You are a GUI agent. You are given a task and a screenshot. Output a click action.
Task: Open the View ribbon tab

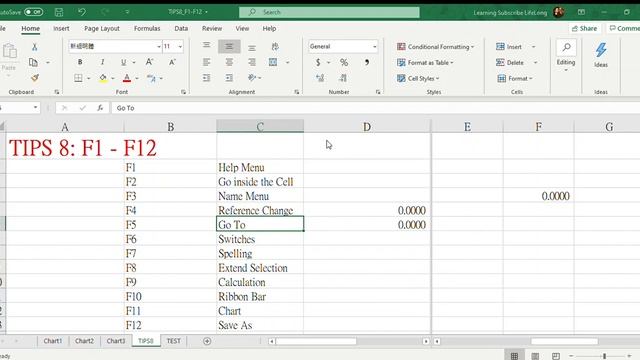242,28
